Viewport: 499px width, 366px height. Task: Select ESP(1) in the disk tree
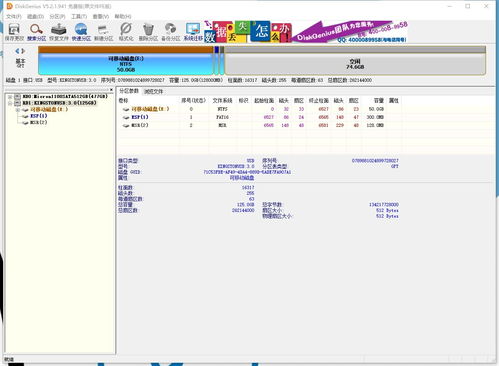coord(39,116)
